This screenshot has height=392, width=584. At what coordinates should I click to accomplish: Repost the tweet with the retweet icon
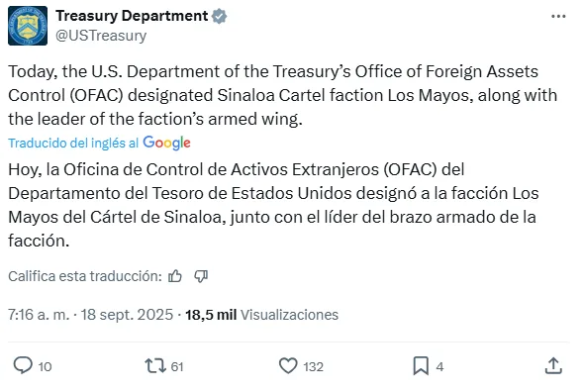(x=155, y=366)
